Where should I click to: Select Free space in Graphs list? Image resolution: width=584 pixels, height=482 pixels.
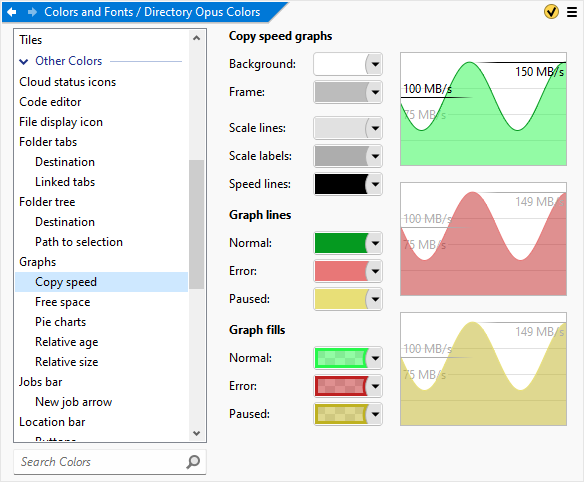(63, 302)
